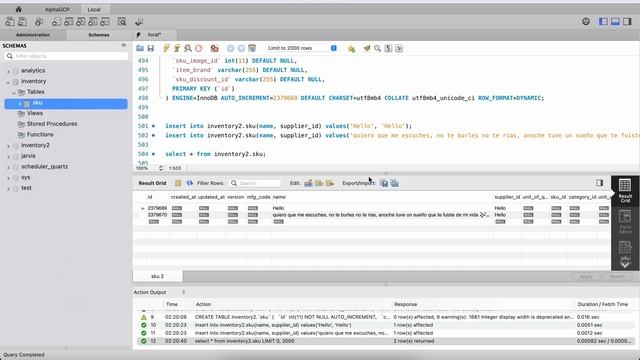Search table data icon in main toolbar
Viewport: 640px width, 360px height.
tap(122, 22)
